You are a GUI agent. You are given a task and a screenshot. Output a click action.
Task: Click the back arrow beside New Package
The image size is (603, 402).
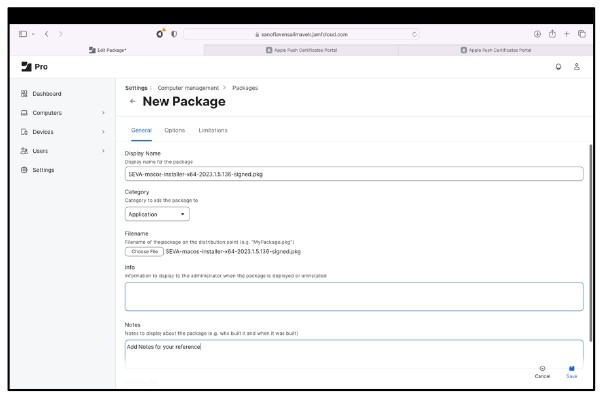click(133, 101)
